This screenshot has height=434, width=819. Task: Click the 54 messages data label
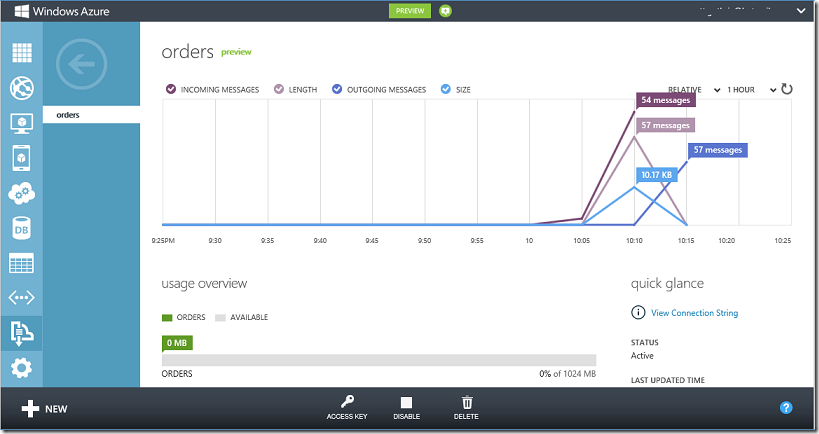[665, 100]
